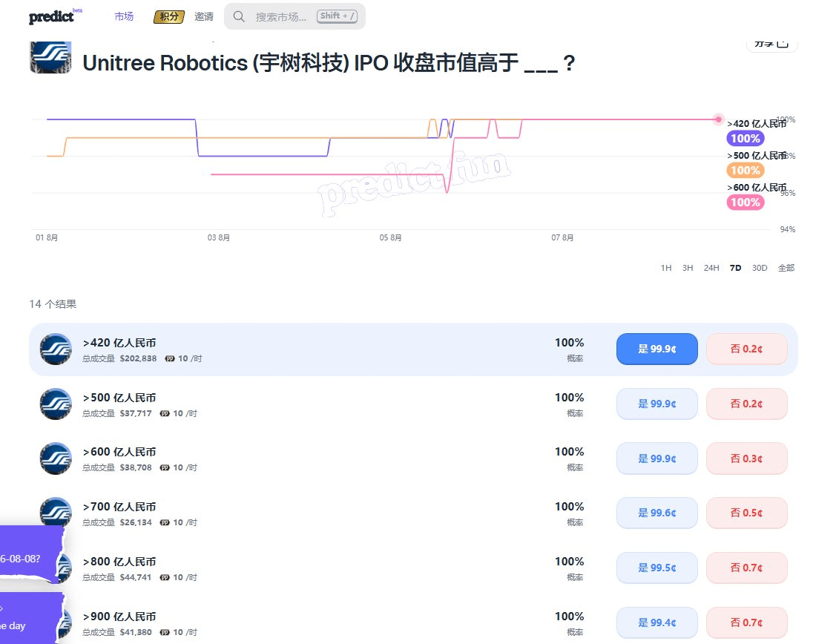Click the >420 亿人民币 row logo

[x=56, y=349]
